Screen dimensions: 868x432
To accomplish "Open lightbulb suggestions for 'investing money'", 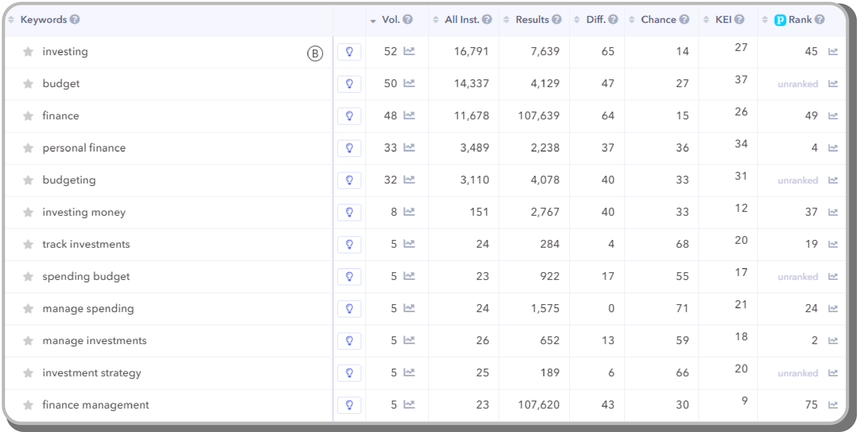I will tap(349, 212).
